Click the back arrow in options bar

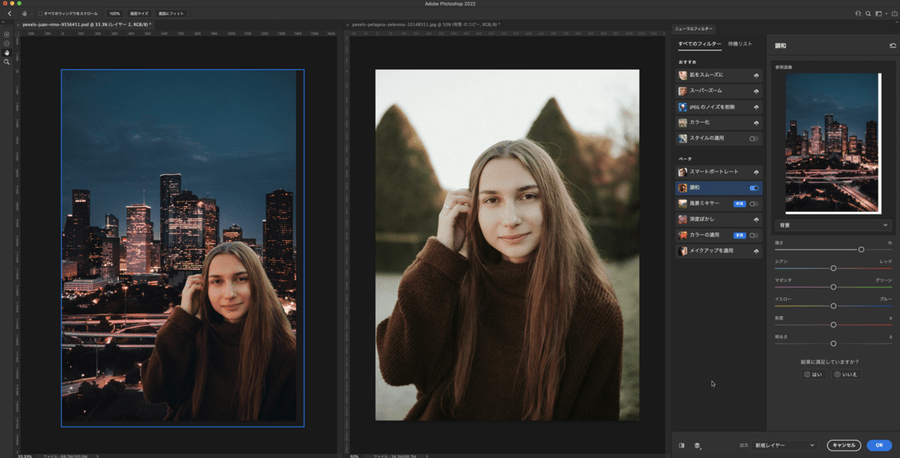pyautogui.click(x=9, y=13)
